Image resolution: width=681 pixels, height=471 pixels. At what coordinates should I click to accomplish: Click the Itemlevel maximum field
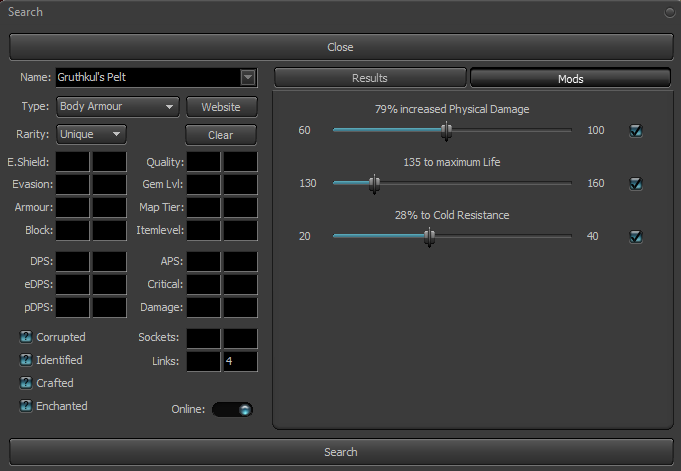[241, 231]
